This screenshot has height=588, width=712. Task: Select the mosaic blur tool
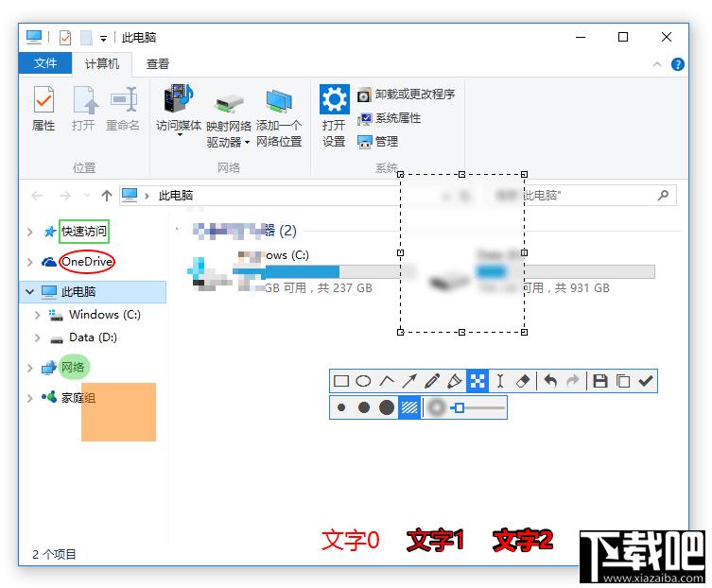point(478,381)
